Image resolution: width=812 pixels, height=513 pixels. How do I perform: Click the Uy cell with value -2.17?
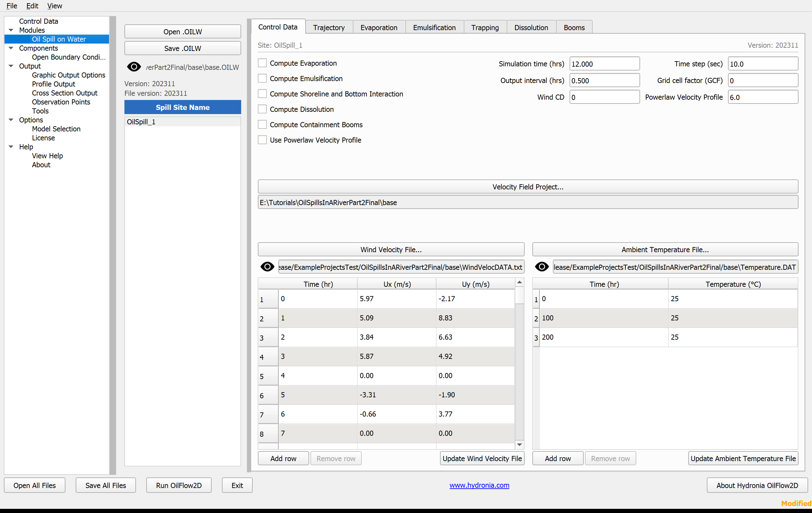(475, 299)
